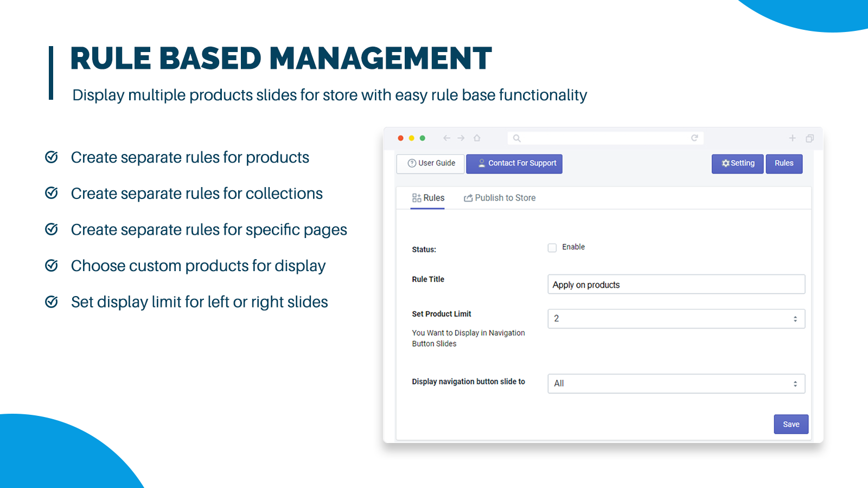Viewport: 868px width, 488px height.
Task: Click the red traffic light in browser chrome
Action: coord(400,138)
